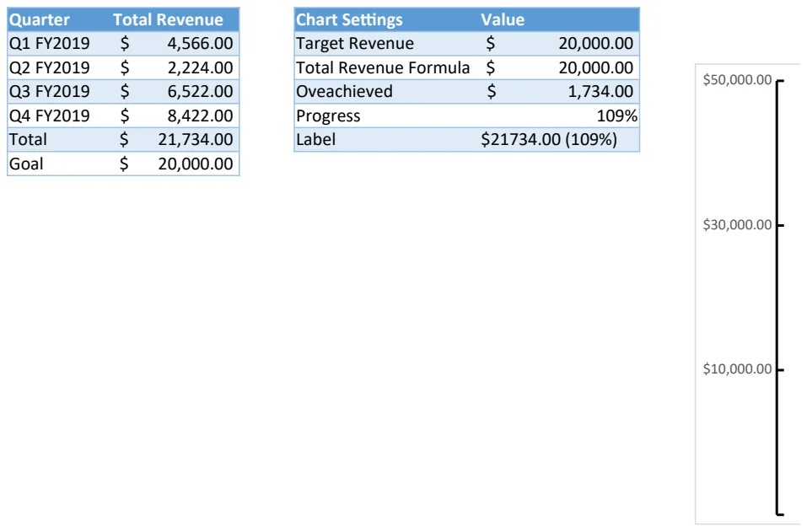Click the Label row name cell
Screen dimensions: 807x532
386,139
